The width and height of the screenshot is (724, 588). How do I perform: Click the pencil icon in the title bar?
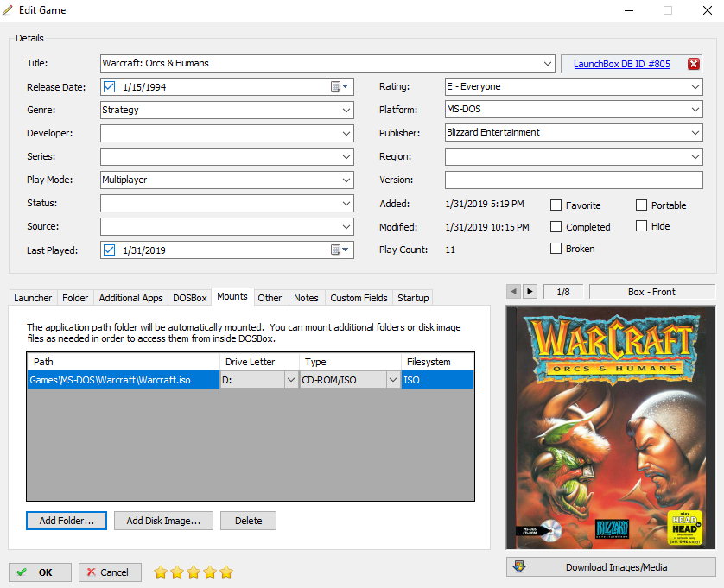(x=8, y=10)
